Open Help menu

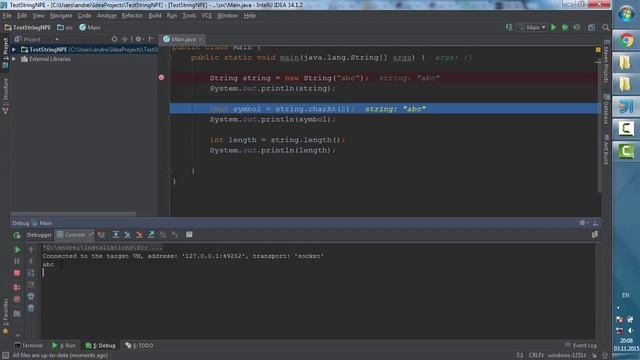point(249,16)
